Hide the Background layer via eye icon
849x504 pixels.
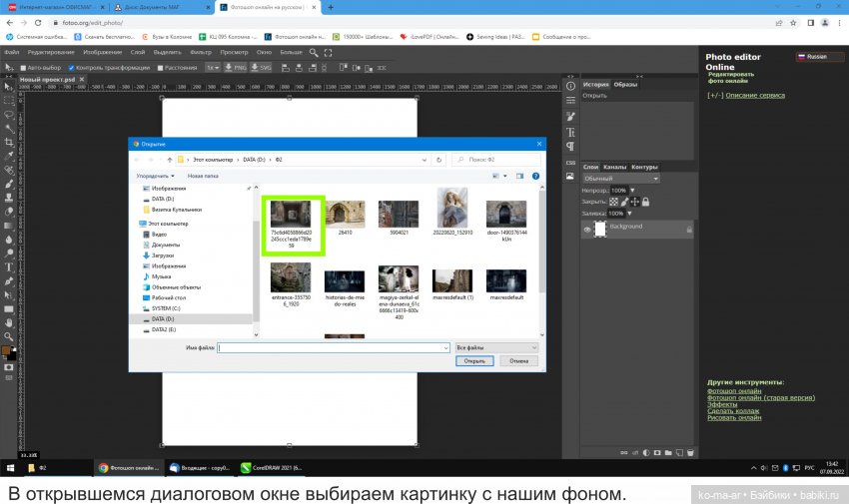[587, 229]
